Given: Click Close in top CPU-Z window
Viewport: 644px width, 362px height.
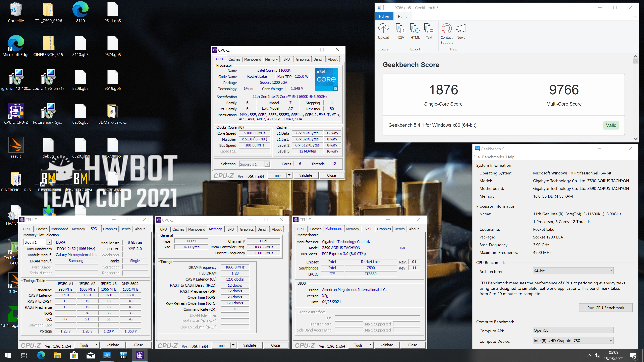Looking at the screenshot, I should [x=331, y=175].
